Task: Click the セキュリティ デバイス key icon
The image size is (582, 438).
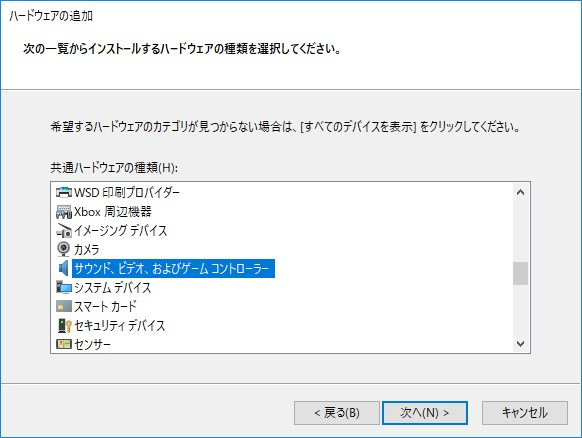Action: pyautogui.click(x=63, y=326)
